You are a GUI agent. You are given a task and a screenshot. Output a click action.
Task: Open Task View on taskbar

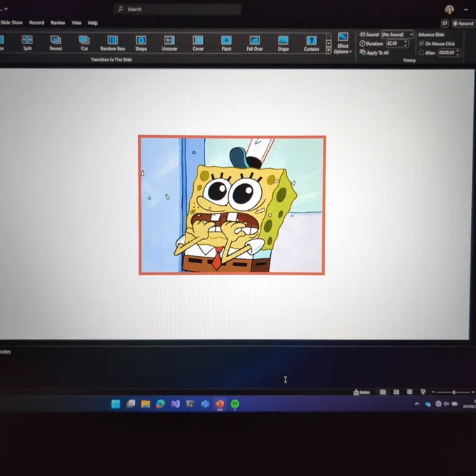click(x=131, y=403)
